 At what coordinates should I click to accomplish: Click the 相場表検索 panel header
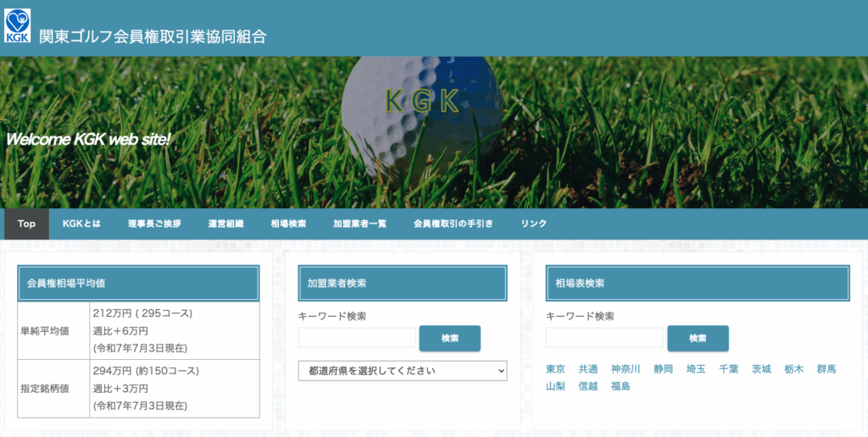(698, 283)
